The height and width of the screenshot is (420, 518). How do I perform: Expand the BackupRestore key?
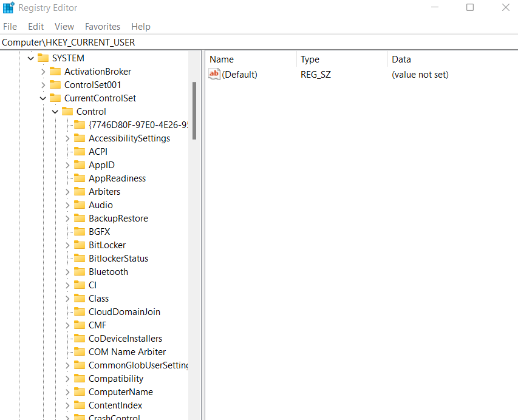pos(67,218)
